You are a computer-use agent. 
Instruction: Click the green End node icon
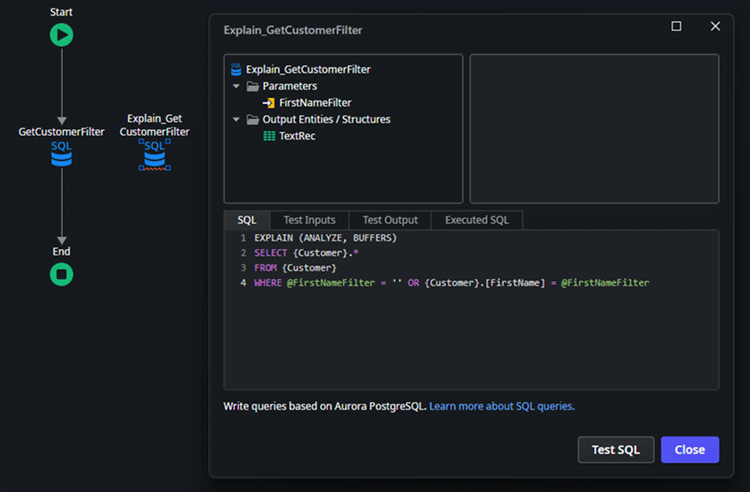tap(61, 274)
